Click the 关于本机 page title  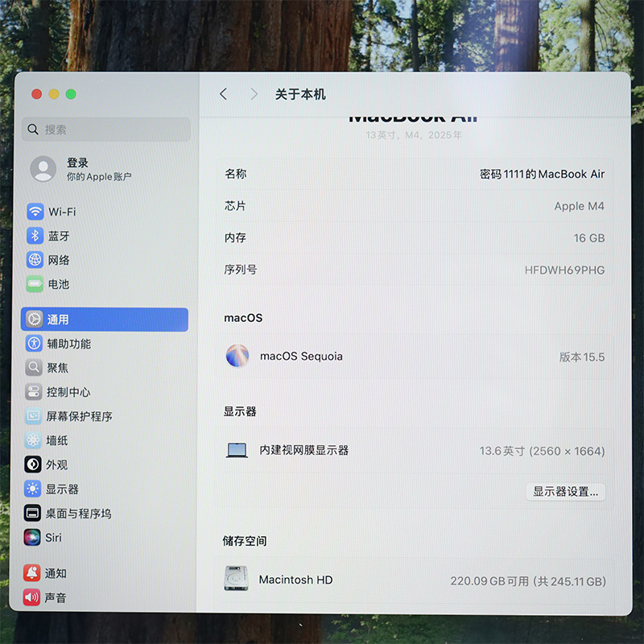(300, 94)
